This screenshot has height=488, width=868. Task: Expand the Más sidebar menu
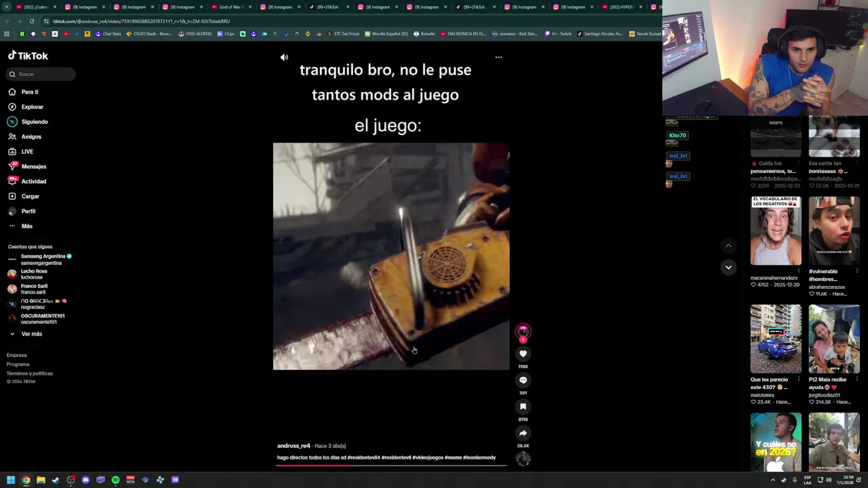pos(20,226)
